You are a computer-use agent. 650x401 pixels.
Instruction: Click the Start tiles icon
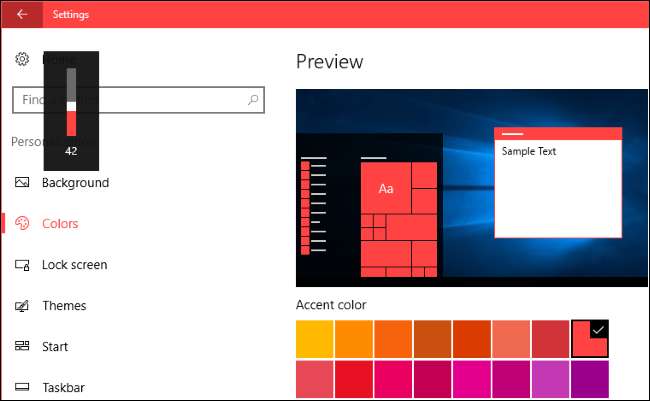click(x=22, y=346)
